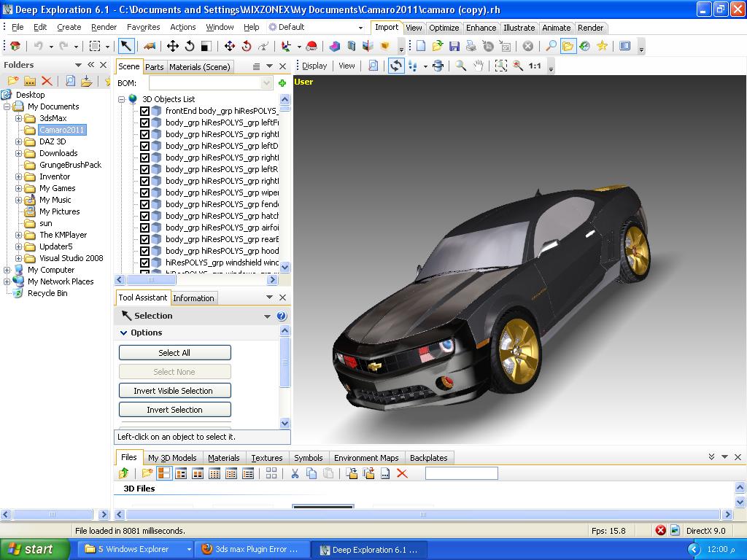Toggle the hiResPOLYS_grp fender object checkbox
This screenshot has width=747, height=560.
[145, 204]
